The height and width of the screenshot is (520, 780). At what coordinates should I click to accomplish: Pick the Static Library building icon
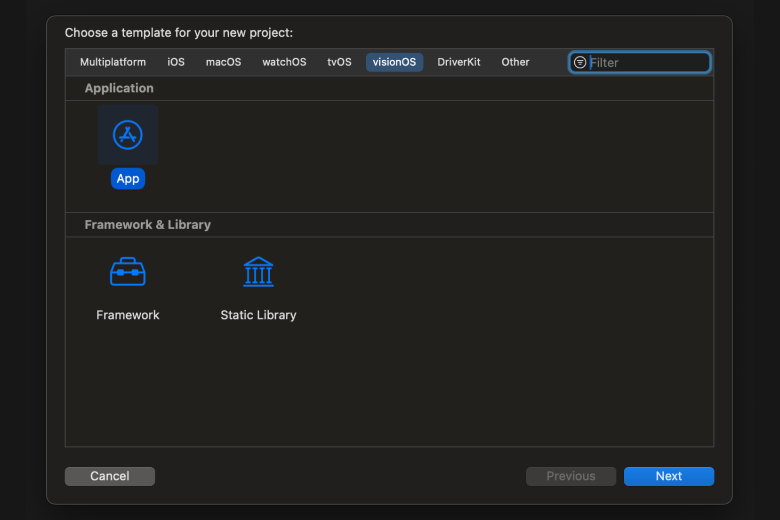pos(258,272)
